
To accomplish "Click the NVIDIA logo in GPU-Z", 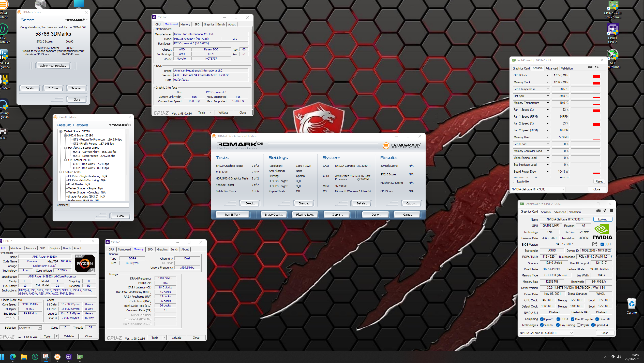I will 603,232.
